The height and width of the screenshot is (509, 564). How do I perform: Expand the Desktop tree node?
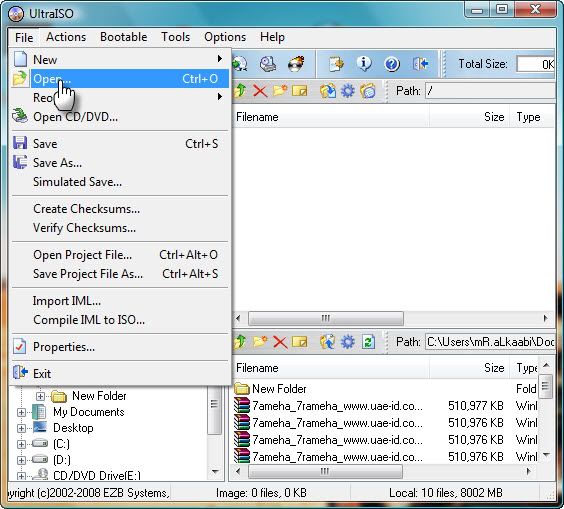click(x=21, y=428)
